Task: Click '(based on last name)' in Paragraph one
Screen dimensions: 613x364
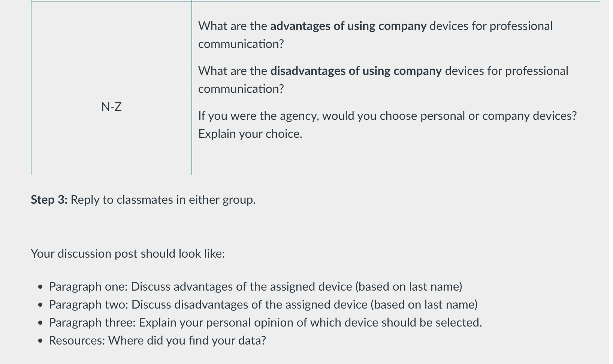Action: (x=409, y=286)
